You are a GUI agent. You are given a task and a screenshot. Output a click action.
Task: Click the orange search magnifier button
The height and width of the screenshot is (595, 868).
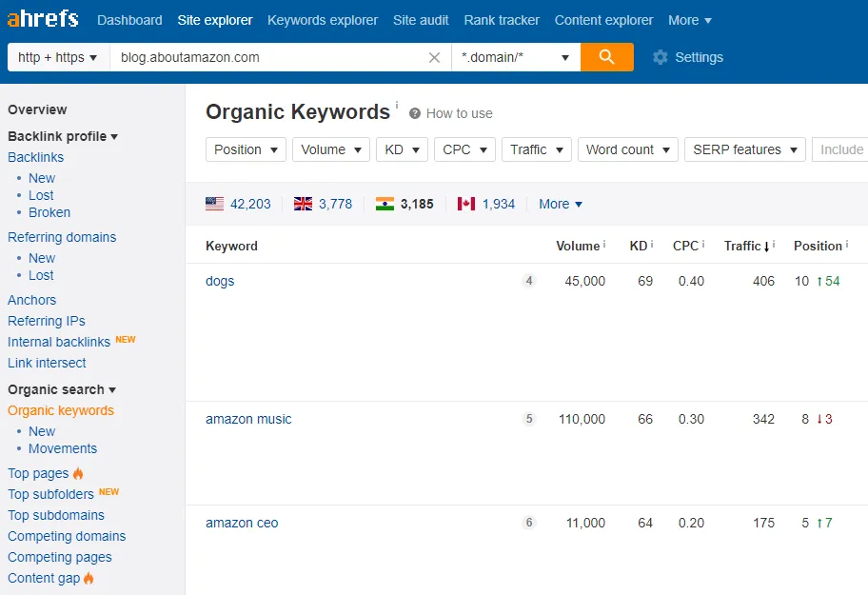[606, 57]
